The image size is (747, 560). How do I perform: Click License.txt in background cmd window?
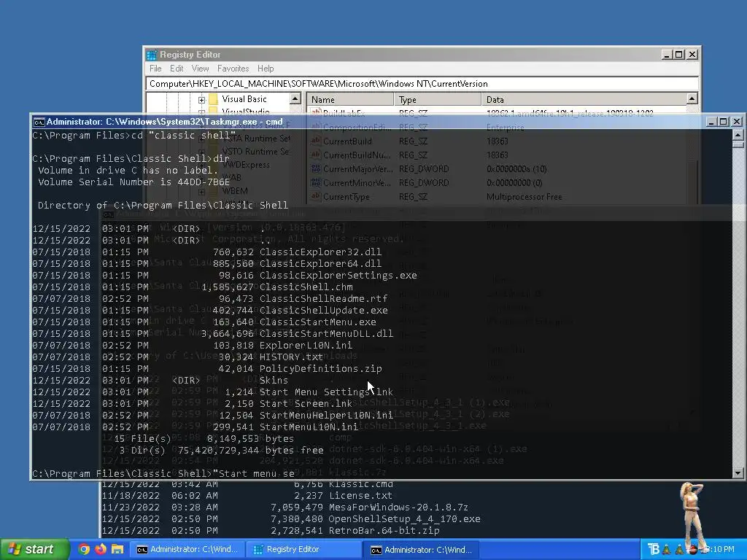(360, 496)
